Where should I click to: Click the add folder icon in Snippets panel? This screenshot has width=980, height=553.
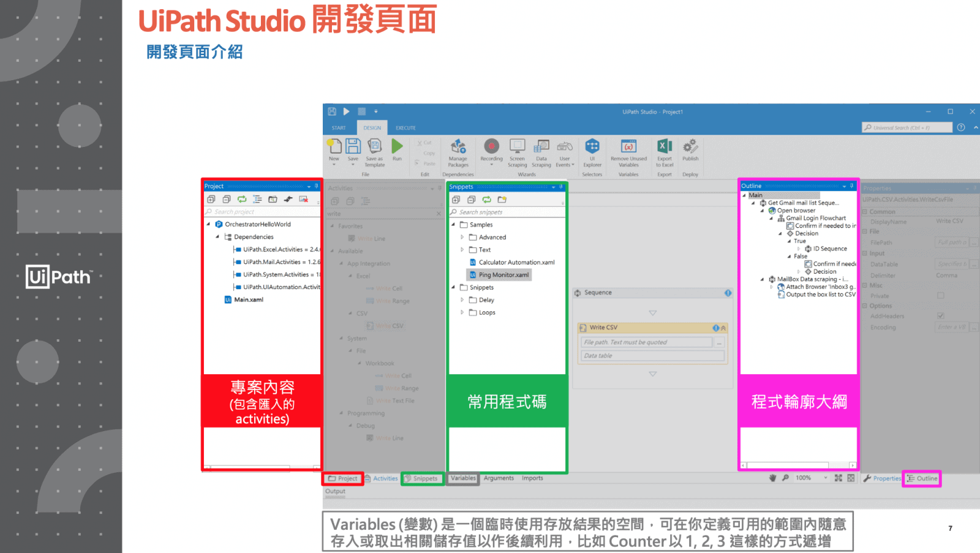click(x=502, y=200)
